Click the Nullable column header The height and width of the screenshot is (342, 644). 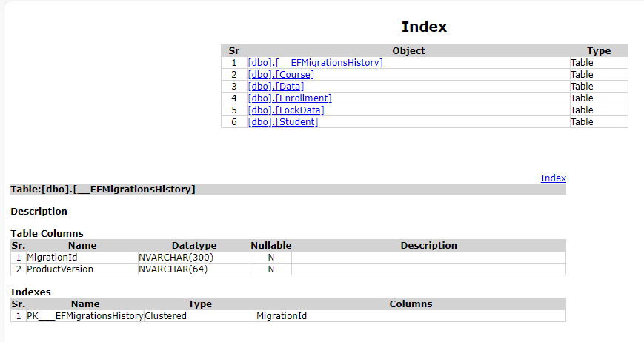(x=271, y=246)
